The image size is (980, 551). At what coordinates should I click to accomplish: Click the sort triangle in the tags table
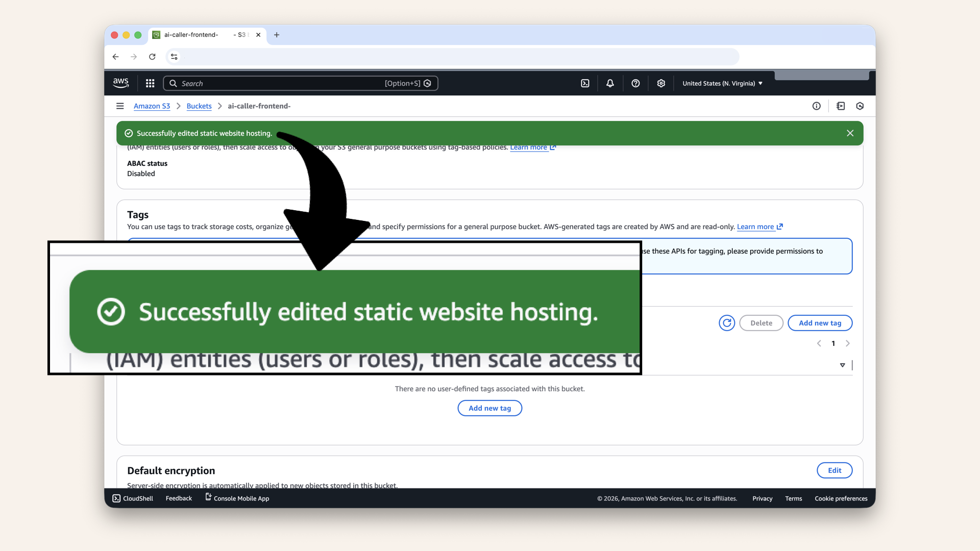tap(842, 365)
